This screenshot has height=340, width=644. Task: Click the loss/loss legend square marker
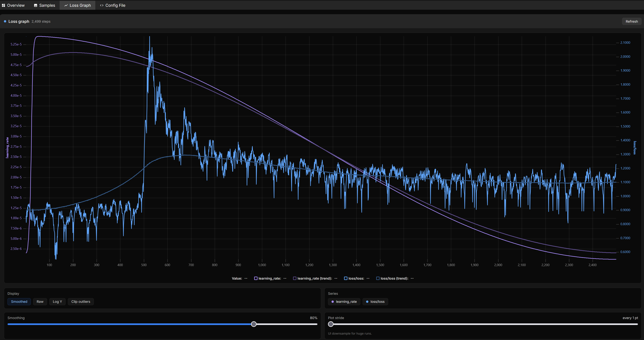346,278
